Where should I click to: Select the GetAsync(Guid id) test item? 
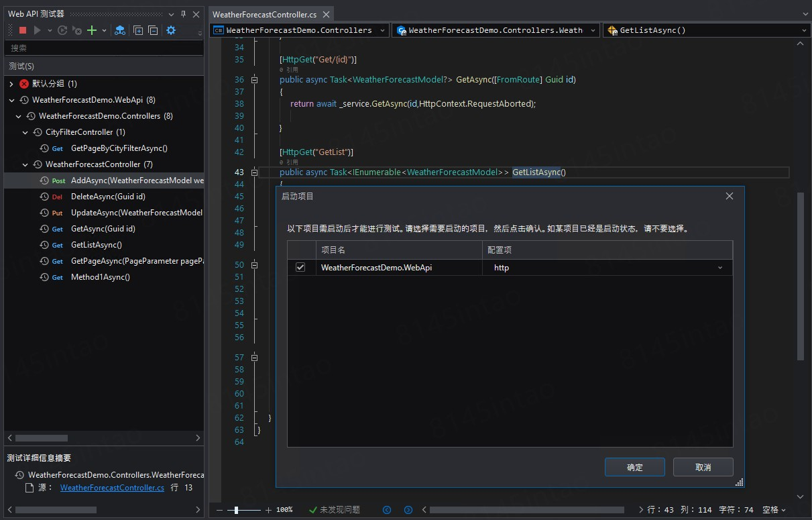(103, 229)
